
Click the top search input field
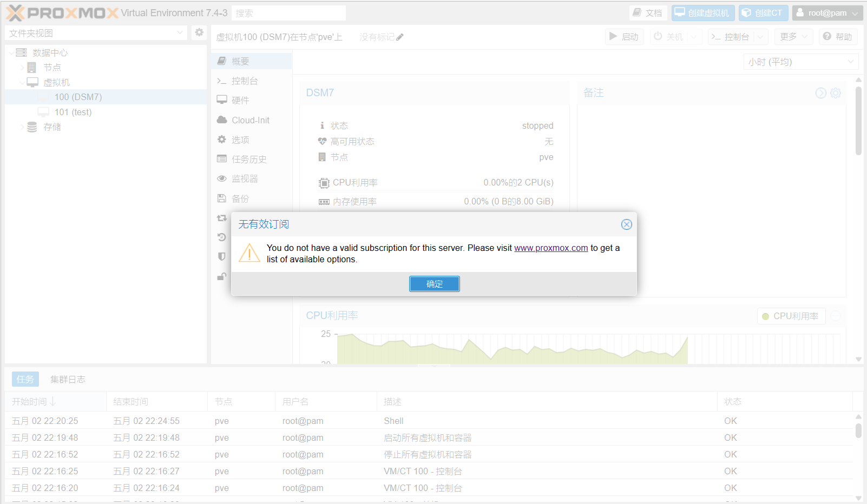[x=288, y=13]
